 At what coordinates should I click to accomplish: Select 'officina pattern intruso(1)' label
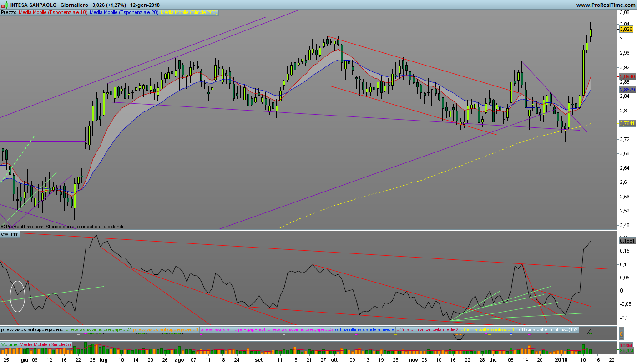point(489,329)
